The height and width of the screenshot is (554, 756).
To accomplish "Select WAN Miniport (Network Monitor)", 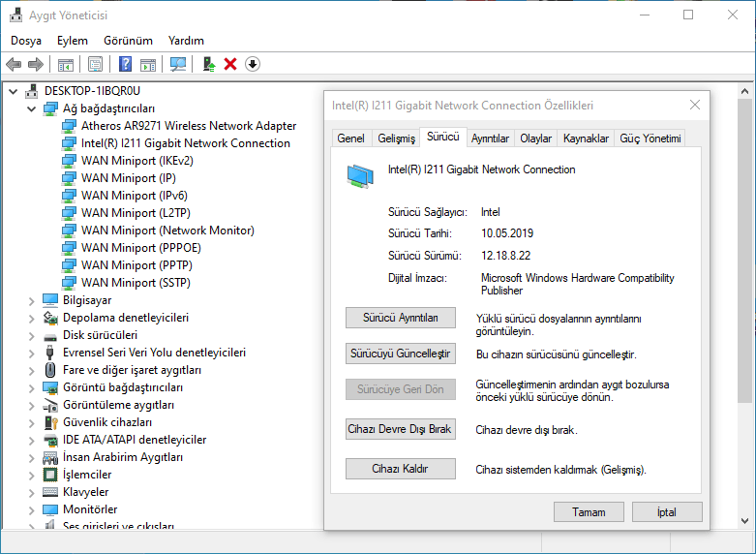I will pyautogui.click(x=167, y=231).
